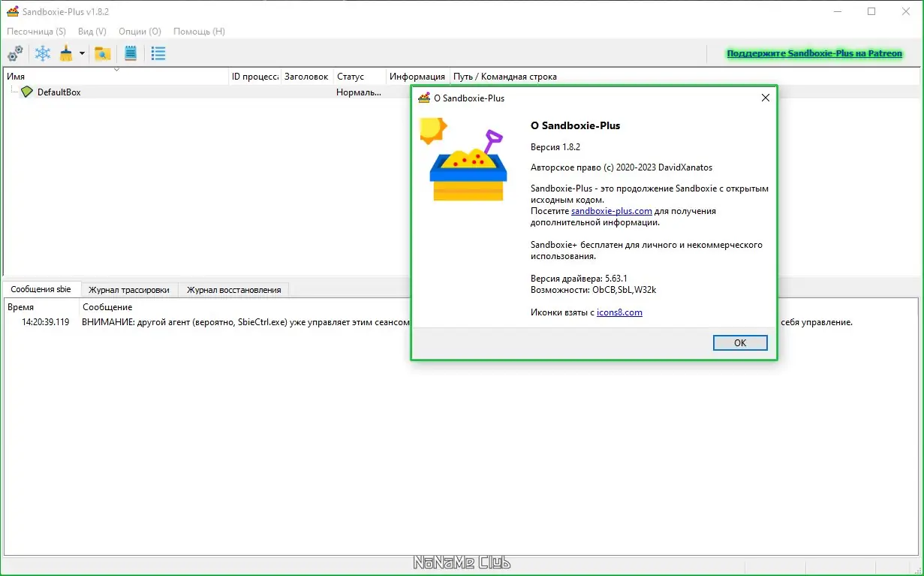
Task: Click the Статус column header
Action: pyautogui.click(x=360, y=77)
